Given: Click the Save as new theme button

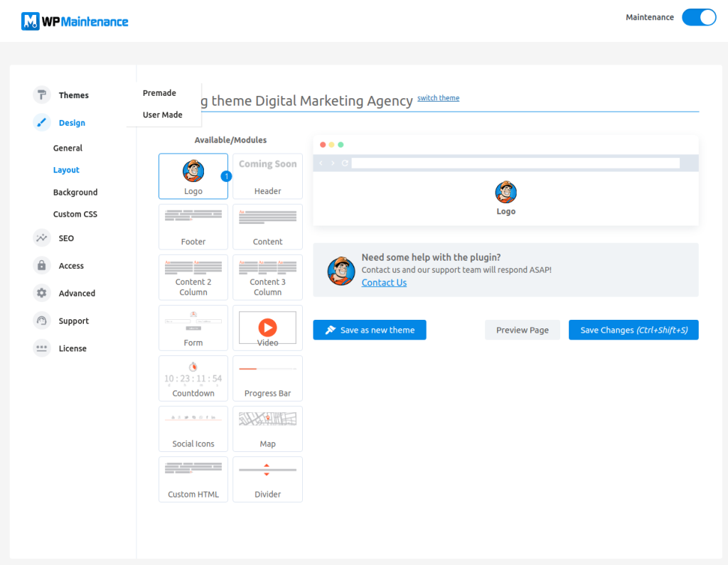Looking at the screenshot, I should coord(370,330).
